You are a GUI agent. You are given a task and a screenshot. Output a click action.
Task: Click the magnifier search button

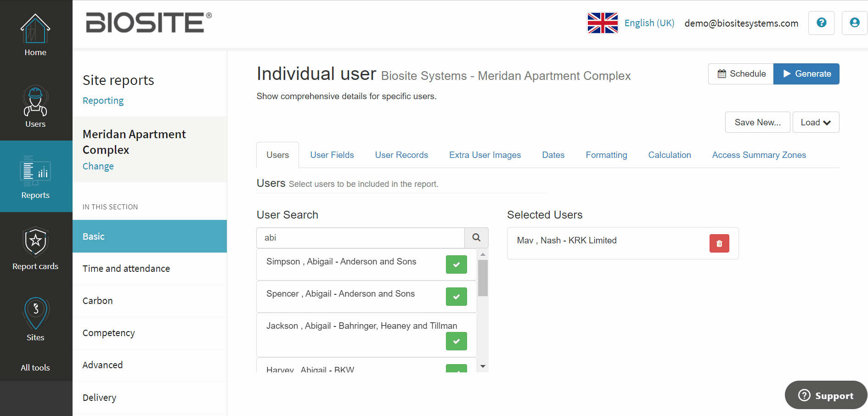[x=476, y=238]
